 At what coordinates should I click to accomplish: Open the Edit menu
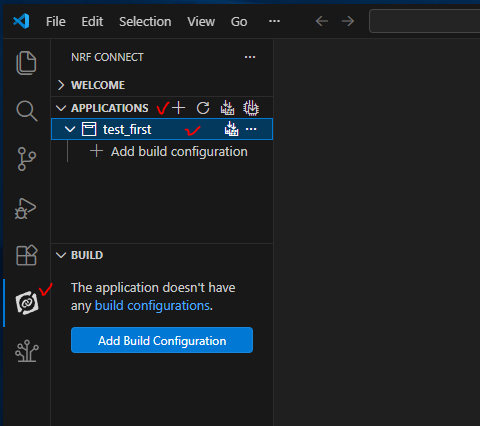coord(92,22)
